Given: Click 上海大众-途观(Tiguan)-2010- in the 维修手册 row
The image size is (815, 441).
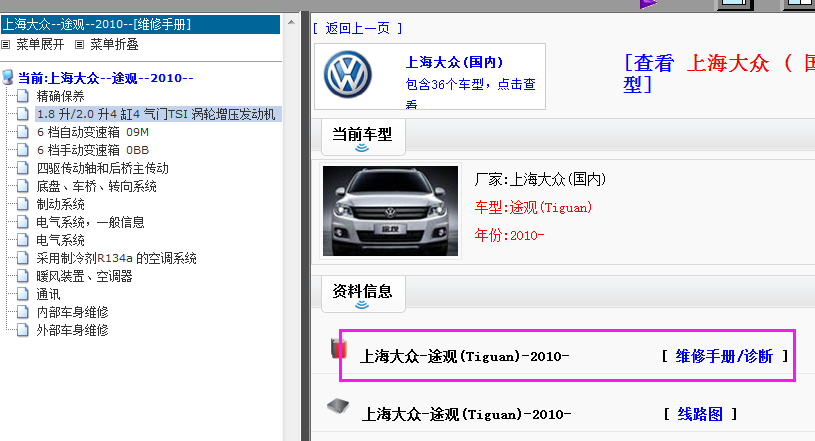Looking at the screenshot, I should click(x=465, y=357).
